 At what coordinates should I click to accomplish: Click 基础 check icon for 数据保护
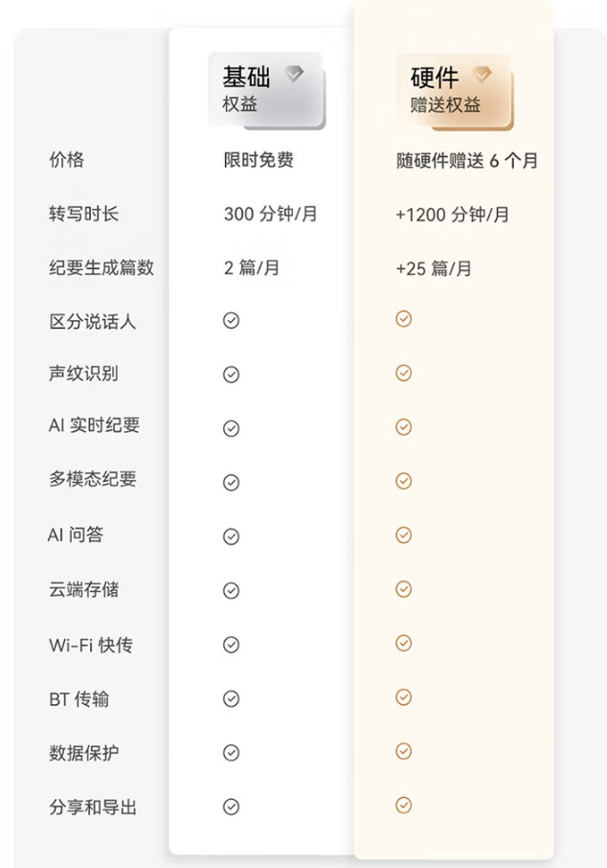click(x=231, y=752)
